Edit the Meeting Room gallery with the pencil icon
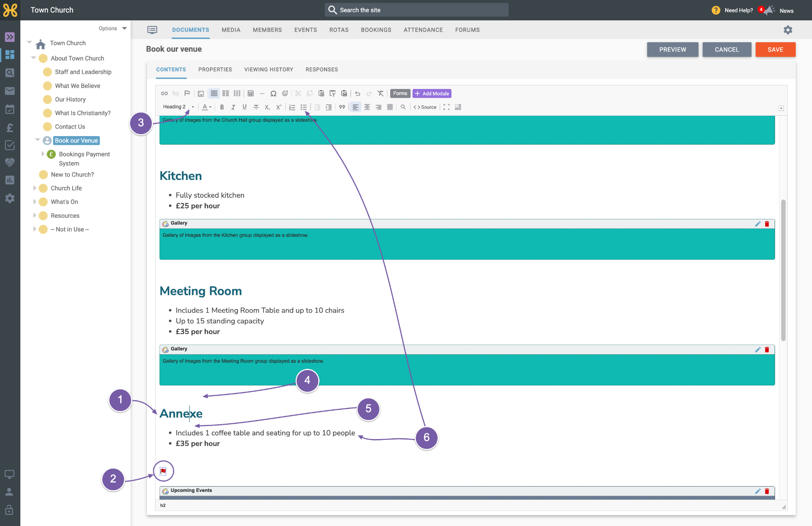This screenshot has width=812, height=526. [x=758, y=350]
